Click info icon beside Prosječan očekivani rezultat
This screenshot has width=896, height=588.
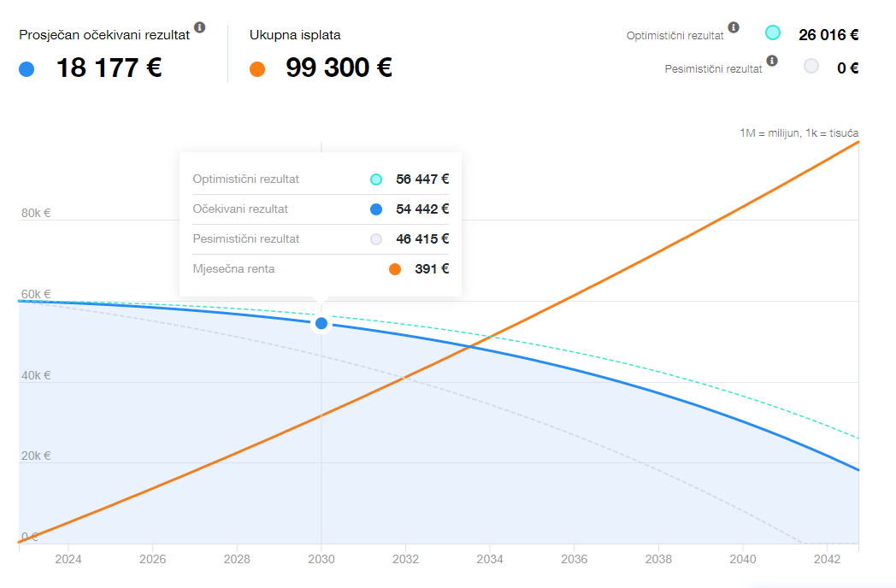200,27
